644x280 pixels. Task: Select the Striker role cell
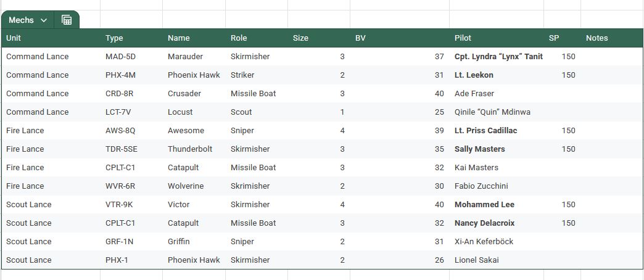point(242,75)
